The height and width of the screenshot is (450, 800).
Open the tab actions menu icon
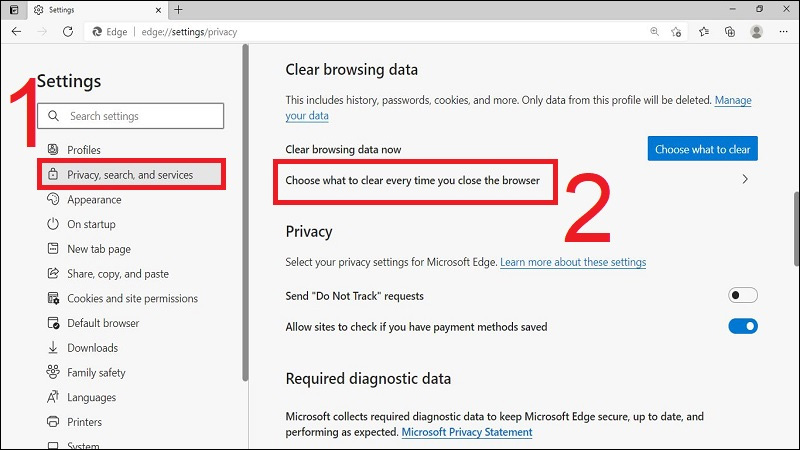13,9
